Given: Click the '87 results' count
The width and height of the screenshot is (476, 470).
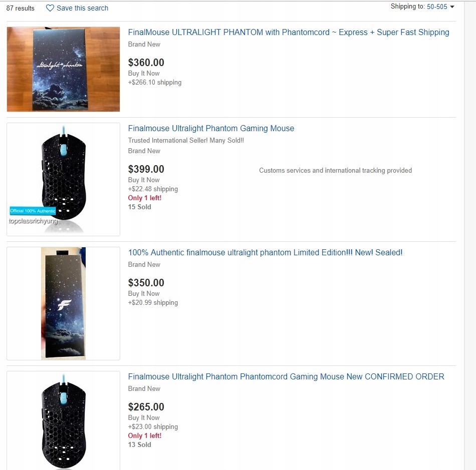Looking at the screenshot, I should (x=20, y=8).
